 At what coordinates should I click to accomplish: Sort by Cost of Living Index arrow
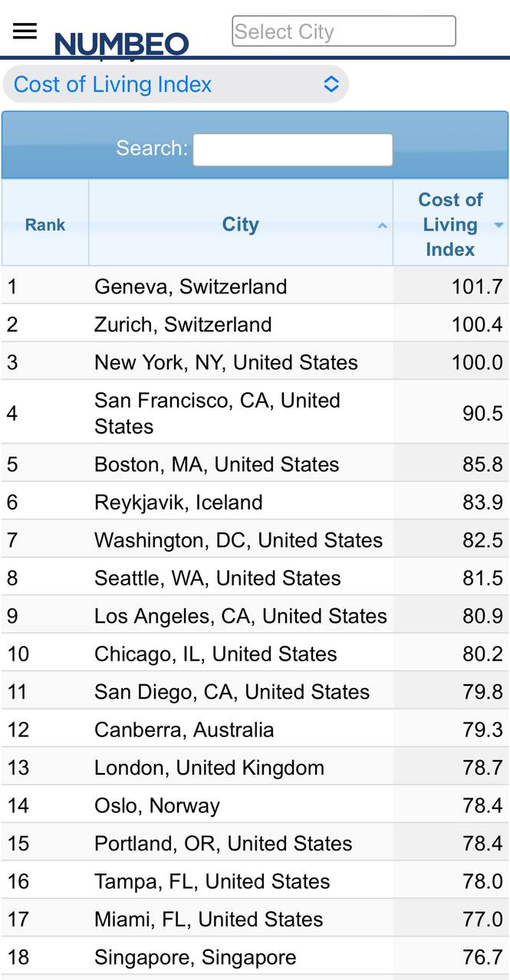pyautogui.click(x=498, y=225)
